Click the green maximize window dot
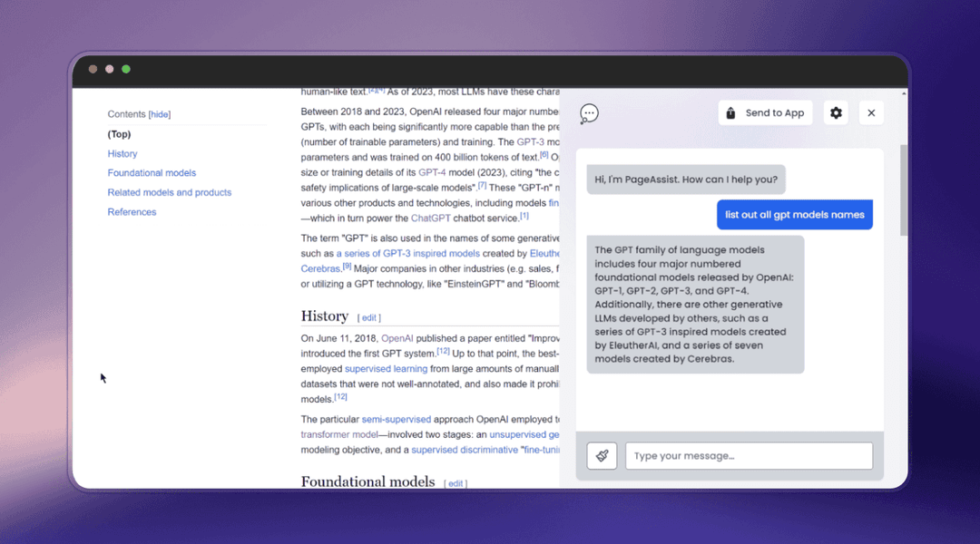The width and height of the screenshot is (980, 544). tap(126, 69)
